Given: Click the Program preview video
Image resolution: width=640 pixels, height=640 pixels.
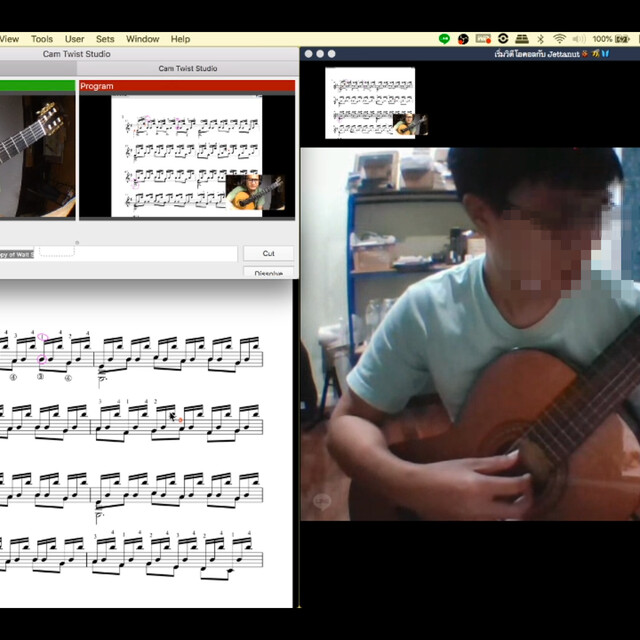Looking at the screenshot, I should pos(187,155).
